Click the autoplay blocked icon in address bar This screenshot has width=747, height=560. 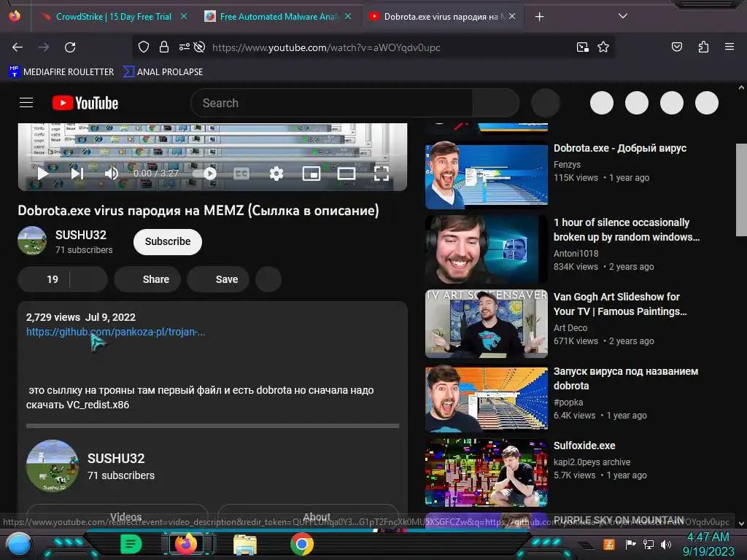[x=200, y=47]
